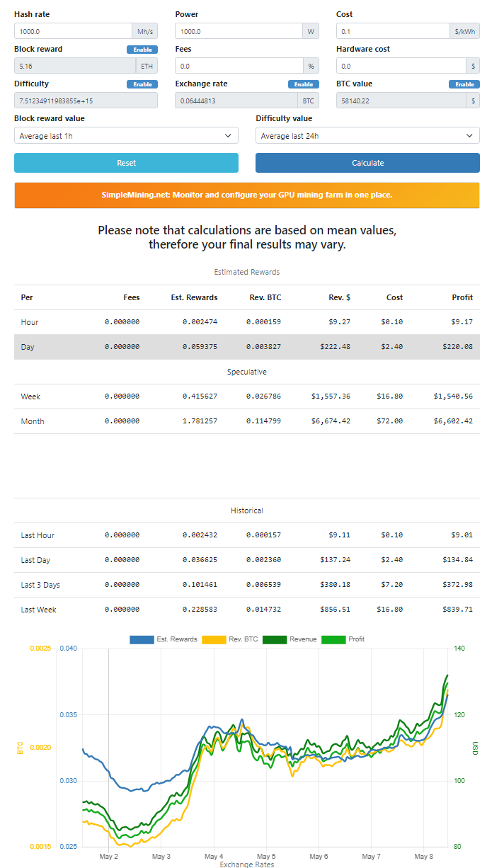Toggle Profit green legend swatch
487x868 pixels.
tap(333, 639)
